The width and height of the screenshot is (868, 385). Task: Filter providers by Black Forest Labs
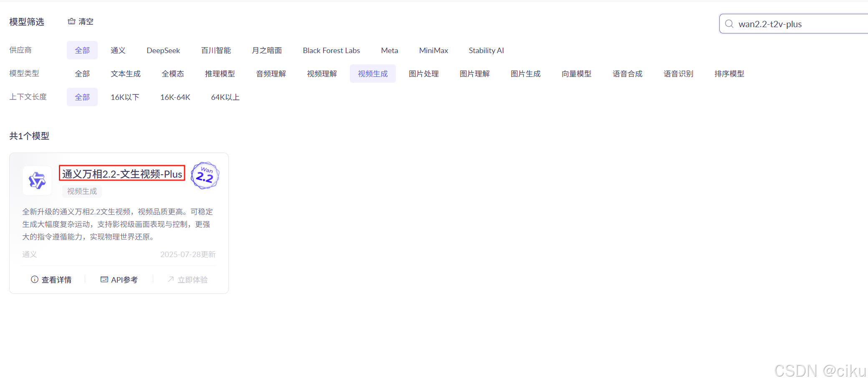[332, 50]
